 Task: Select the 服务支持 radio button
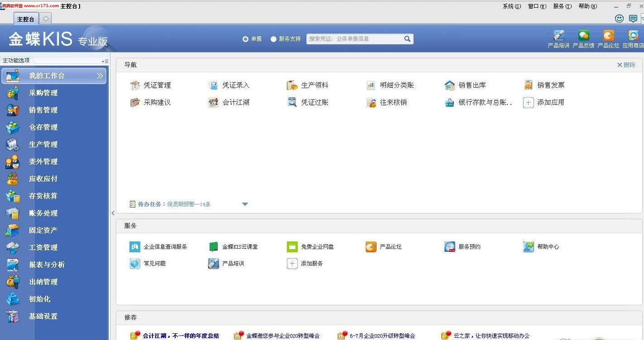coord(273,39)
